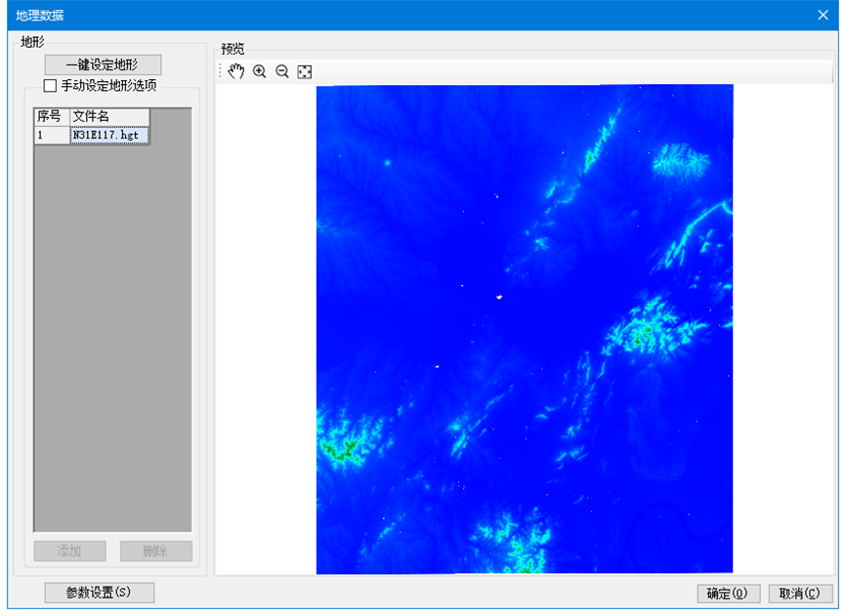The width and height of the screenshot is (846, 616).
Task: Click the 序号 column header
Action: (x=51, y=117)
